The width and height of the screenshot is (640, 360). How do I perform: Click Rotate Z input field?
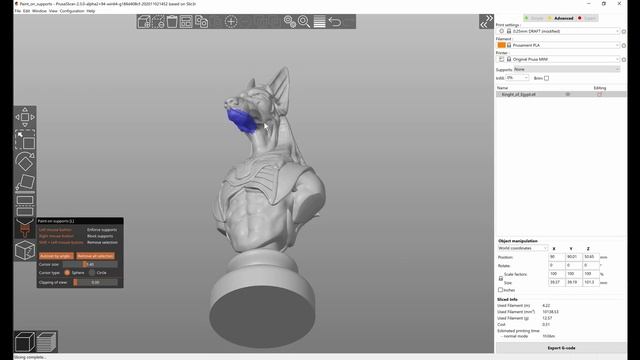click(x=590, y=265)
